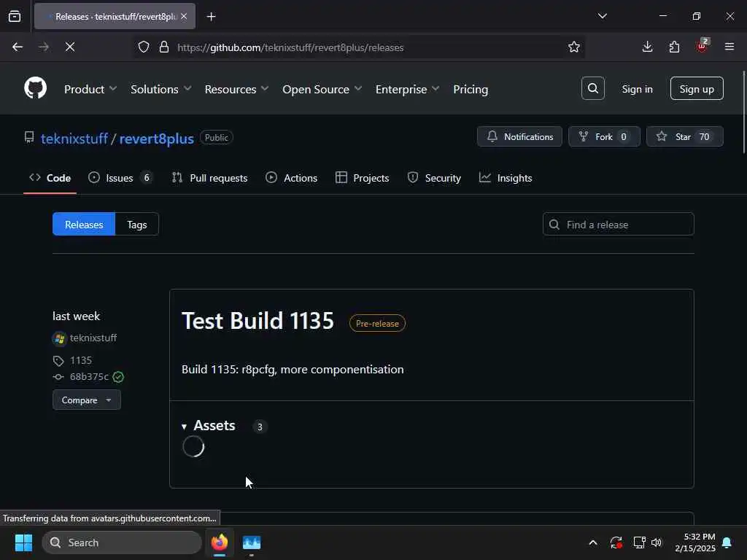
Task: Open the Projects tab
Action: pos(362,178)
